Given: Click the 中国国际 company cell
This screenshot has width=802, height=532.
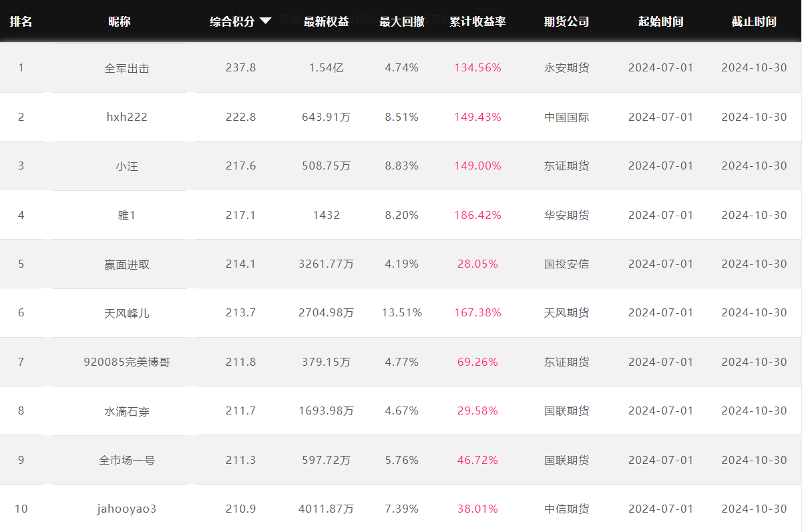Looking at the screenshot, I should point(566,117).
